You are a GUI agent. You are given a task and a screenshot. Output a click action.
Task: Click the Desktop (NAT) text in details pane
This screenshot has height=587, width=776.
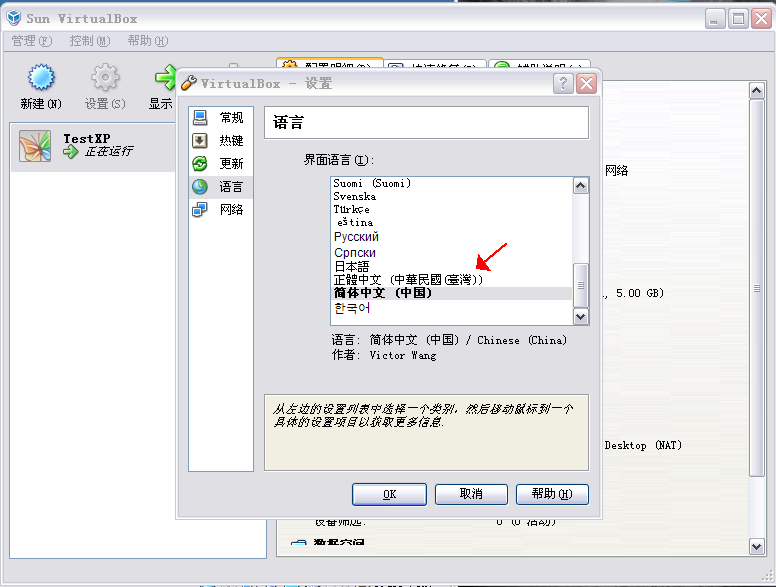point(643,445)
